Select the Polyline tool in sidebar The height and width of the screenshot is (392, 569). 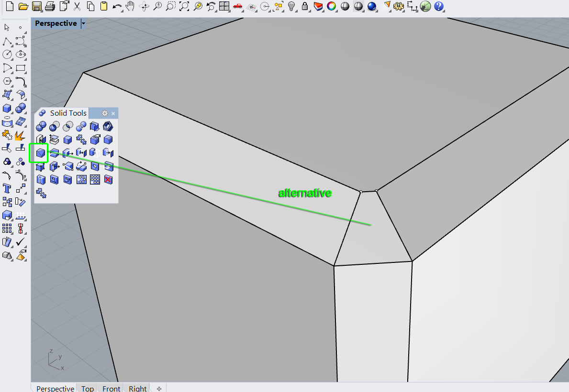pyautogui.click(x=7, y=41)
